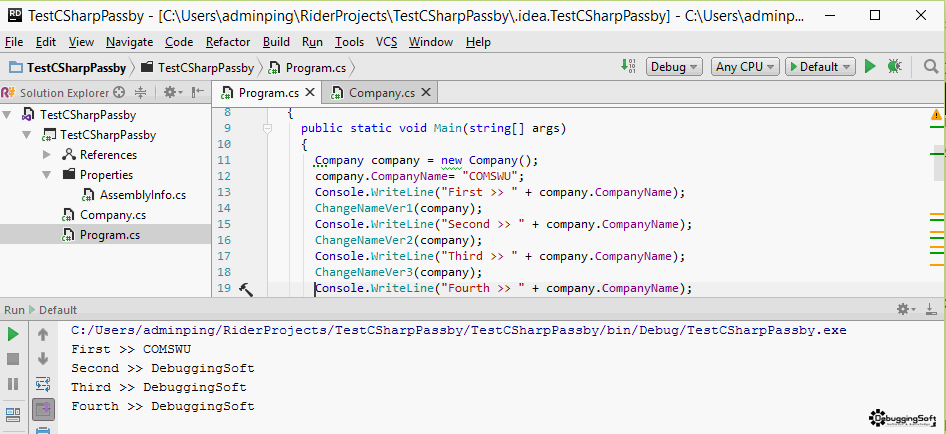Collapse the TestCSharpPassby project node
The height and width of the screenshot is (434, 946).
27,135
